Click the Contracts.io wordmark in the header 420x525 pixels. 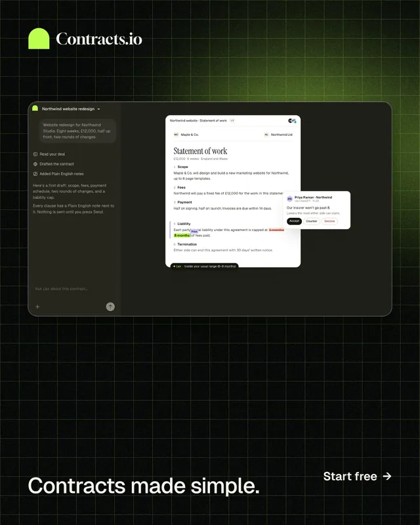99,39
